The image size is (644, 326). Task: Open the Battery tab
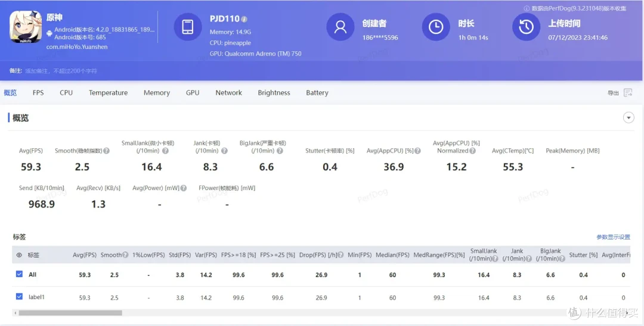[x=317, y=93]
